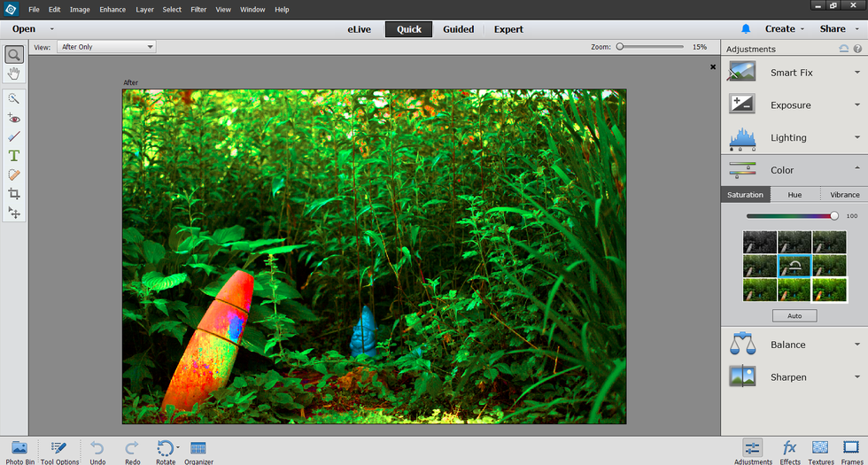
Task: Click the Auto color button
Action: 794,315
